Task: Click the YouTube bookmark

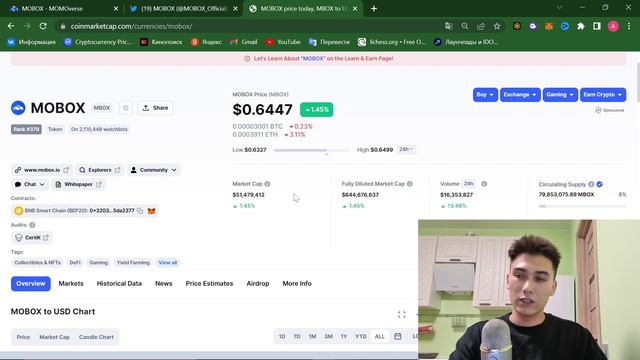Action: (x=283, y=42)
